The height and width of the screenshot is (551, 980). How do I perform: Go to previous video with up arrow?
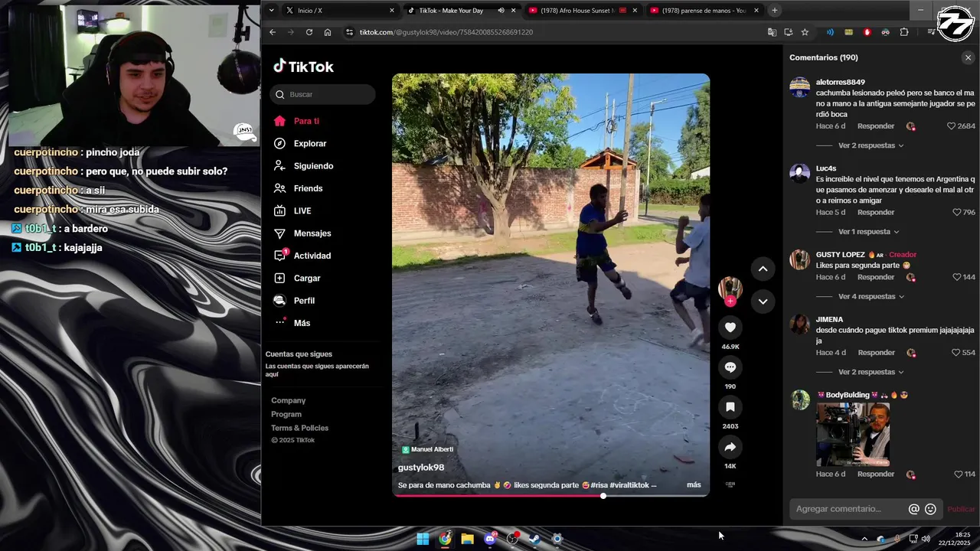click(763, 269)
